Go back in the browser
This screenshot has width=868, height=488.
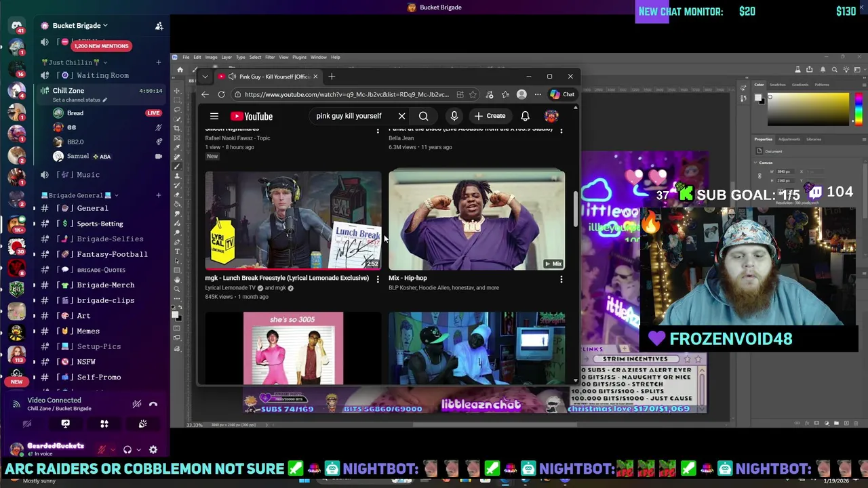coord(205,94)
